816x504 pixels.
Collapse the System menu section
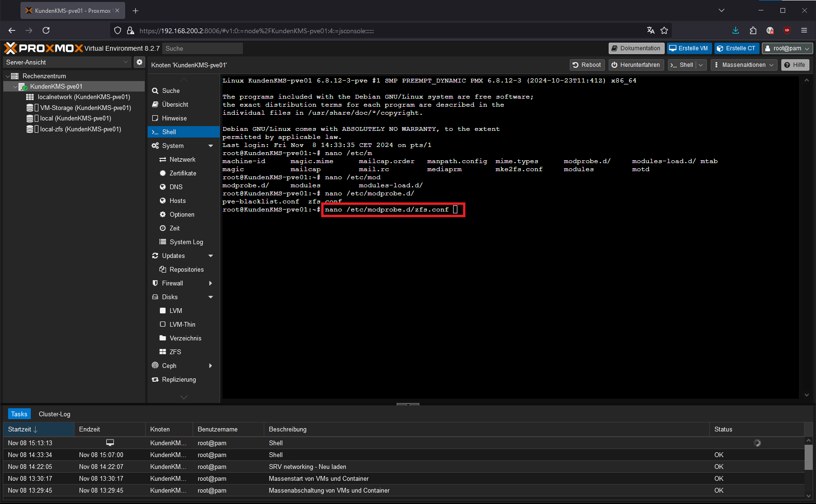pos(211,146)
